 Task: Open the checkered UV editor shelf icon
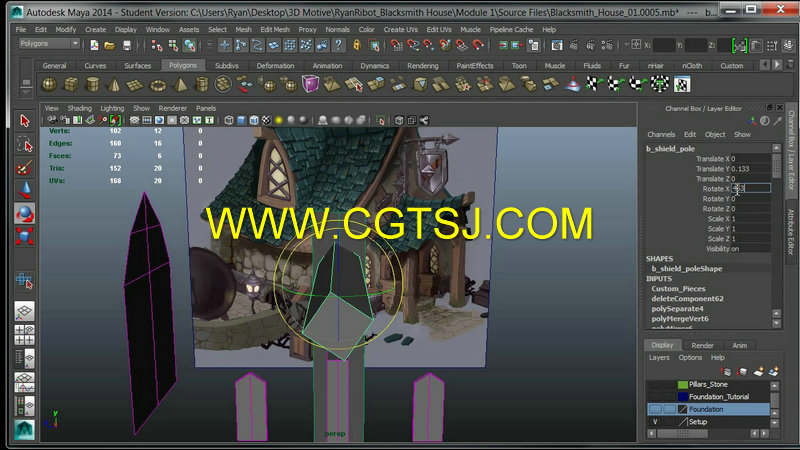coord(682,84)
